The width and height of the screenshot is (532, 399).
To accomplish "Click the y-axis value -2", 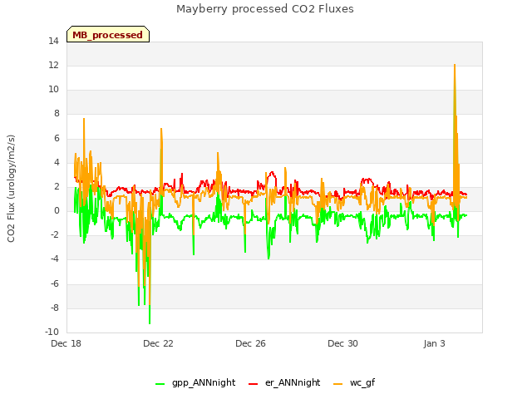I will 55,235.
